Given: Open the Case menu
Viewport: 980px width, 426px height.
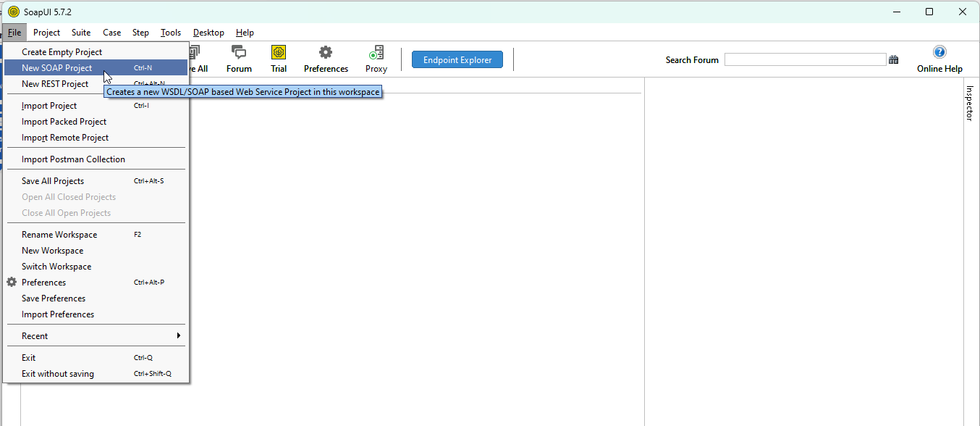Looking at the screenshot, I should (112, 33).
